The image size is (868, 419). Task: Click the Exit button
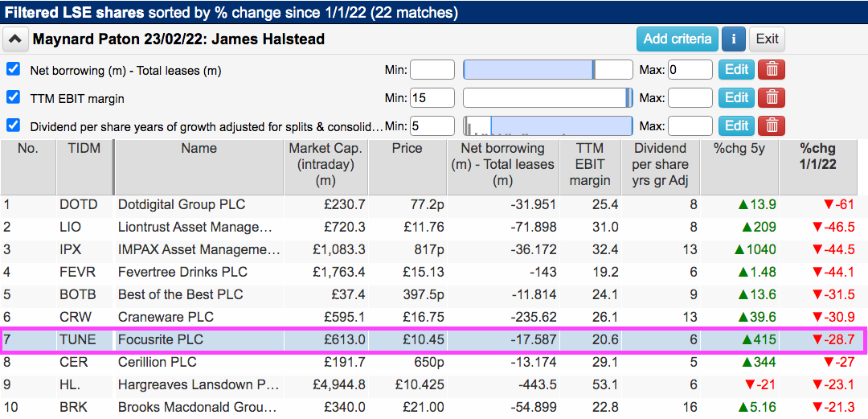pyautogui.click(x=767, y=39)
